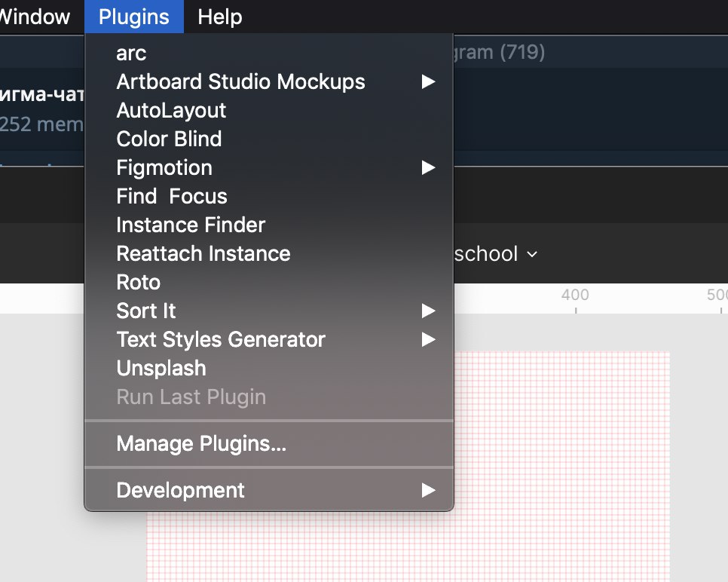728x582 pixels.
Task: Open the Unsplash plugin
Action: click(269, 369)
